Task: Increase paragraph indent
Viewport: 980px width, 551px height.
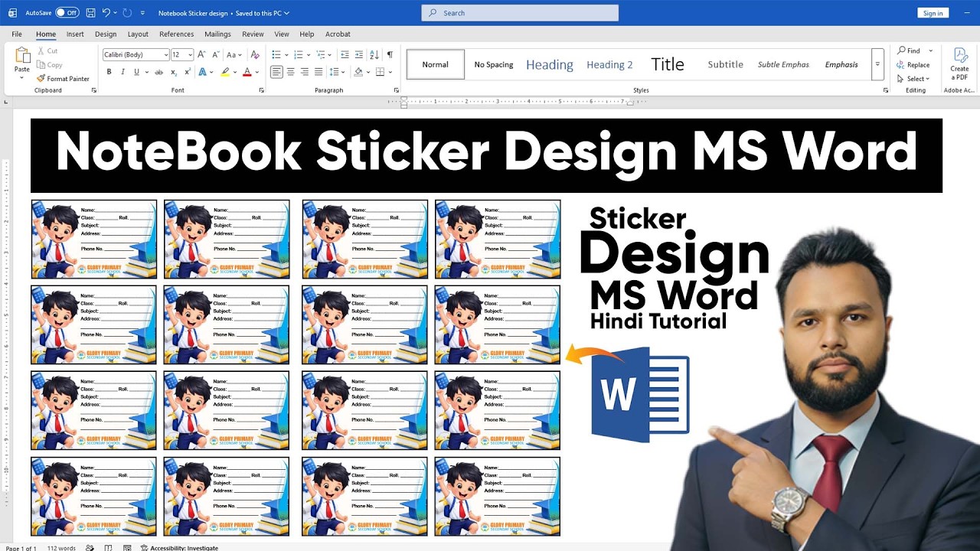Action: tap(359, 55)
